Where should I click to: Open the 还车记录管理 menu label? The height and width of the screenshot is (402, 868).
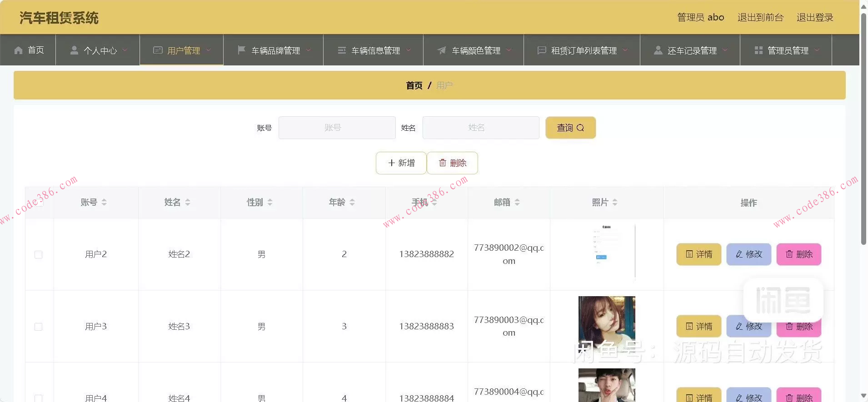pyautogui.click(x=692, y=51)
